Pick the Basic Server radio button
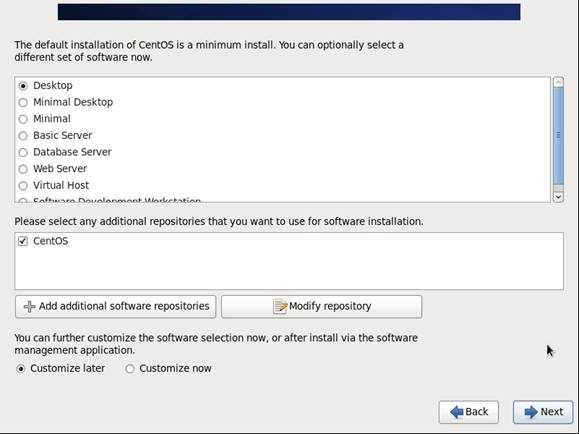The width and height of the screenshot is (579, 434). tap(23, 136)
